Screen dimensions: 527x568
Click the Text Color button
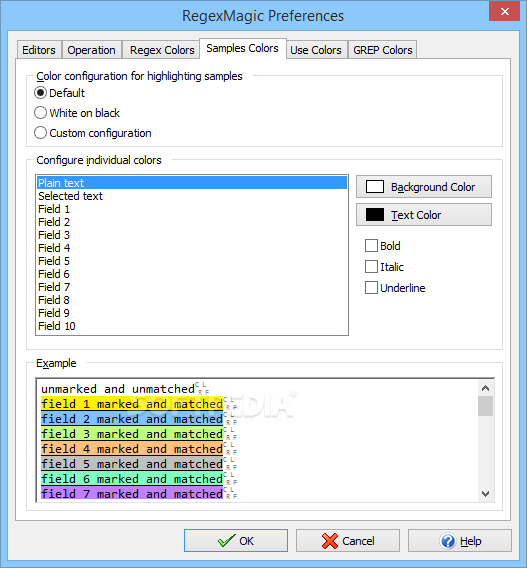(424, 215)
